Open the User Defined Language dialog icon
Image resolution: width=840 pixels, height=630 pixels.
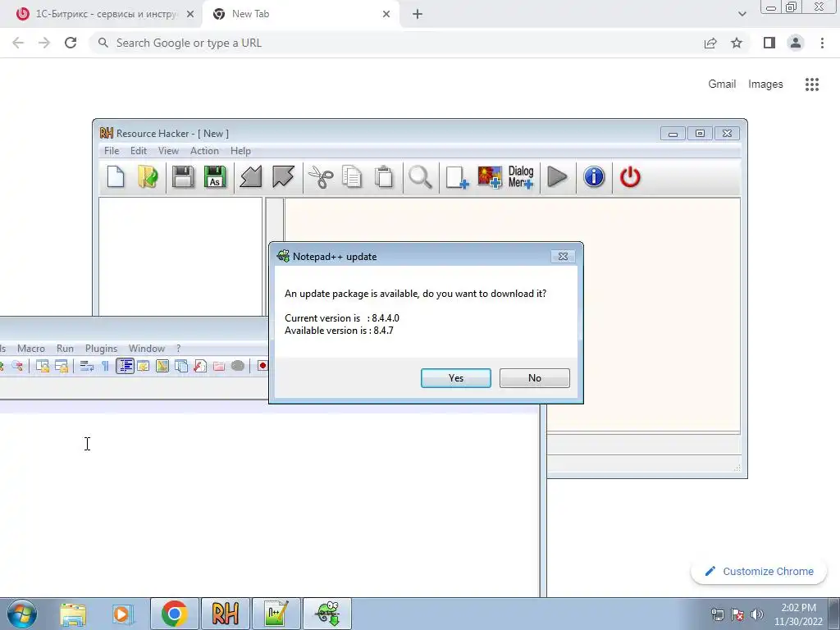pos(143,366)
